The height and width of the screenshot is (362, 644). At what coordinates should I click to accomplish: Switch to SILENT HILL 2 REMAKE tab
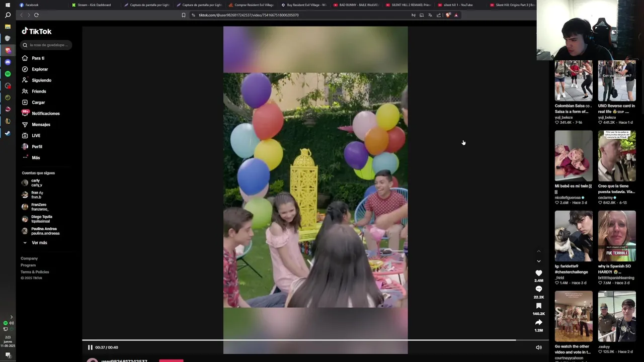click(408, 5)
